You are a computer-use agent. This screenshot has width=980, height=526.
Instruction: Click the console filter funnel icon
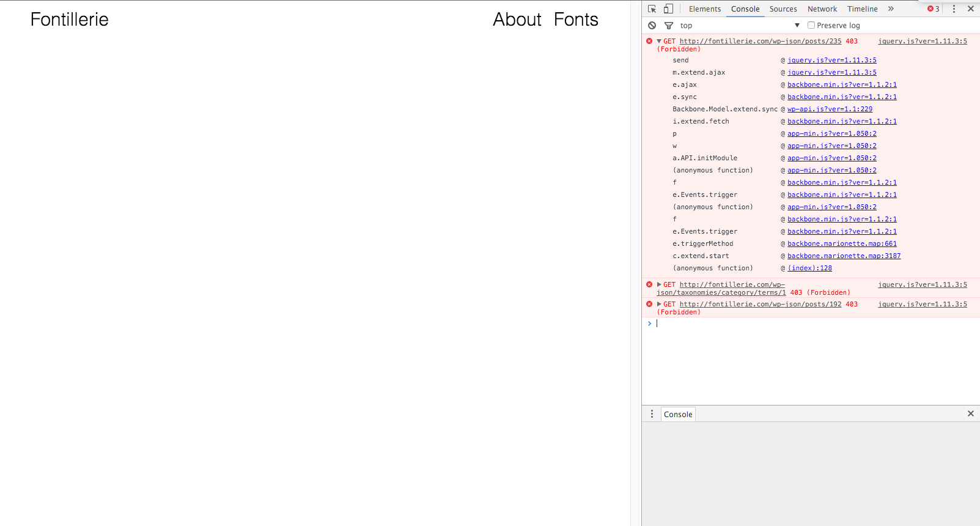point(669,25)
